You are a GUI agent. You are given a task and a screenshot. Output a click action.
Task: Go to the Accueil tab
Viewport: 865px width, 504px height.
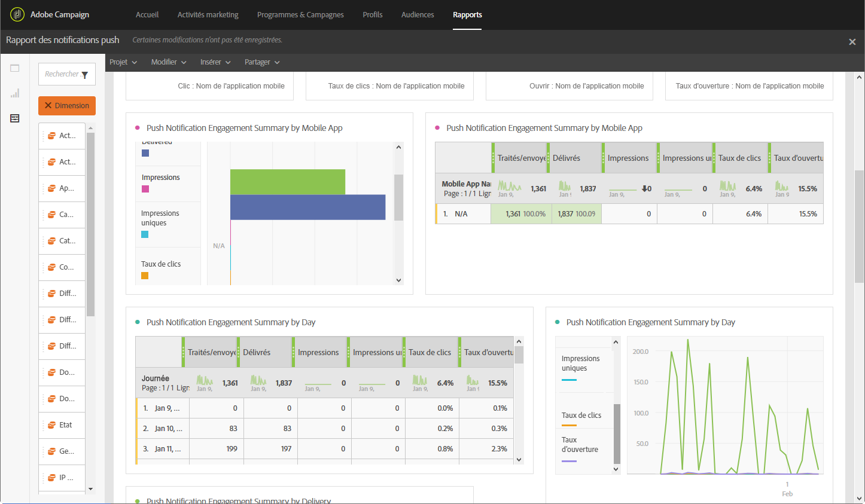147,15
